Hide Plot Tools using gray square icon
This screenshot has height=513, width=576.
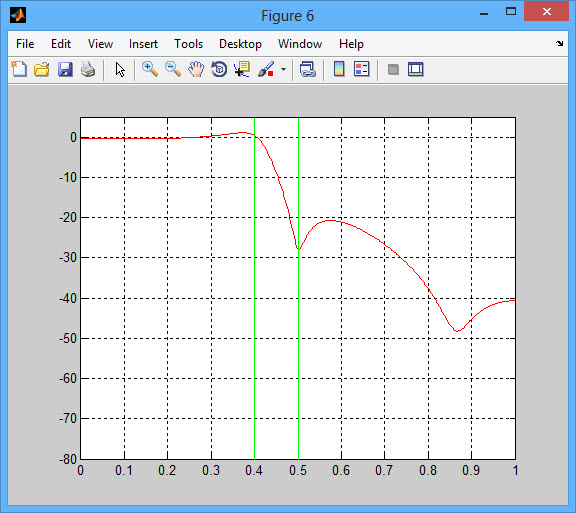point(393,69)
